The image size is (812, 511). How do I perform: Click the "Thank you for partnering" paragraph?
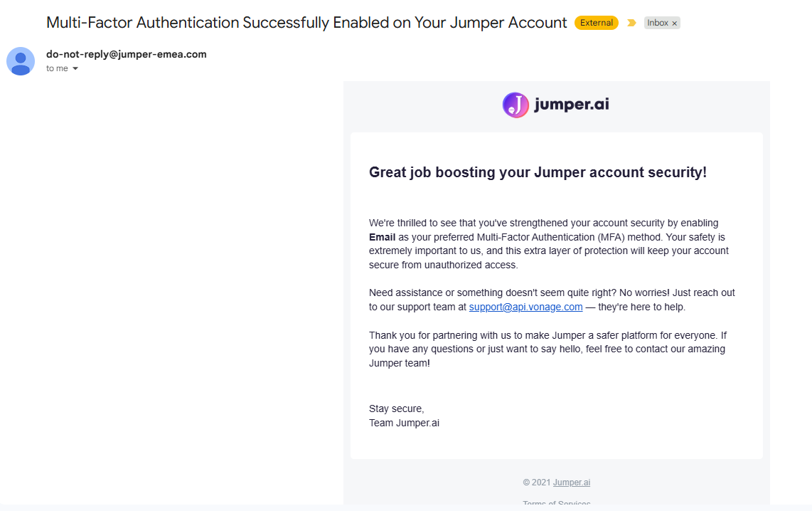548,349
